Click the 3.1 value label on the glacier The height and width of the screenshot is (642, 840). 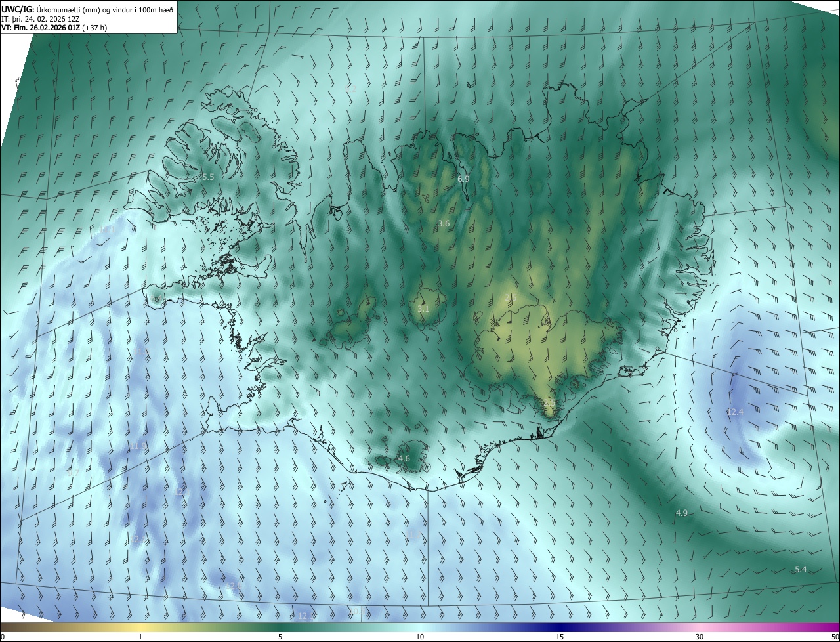click(x=423, y=309)
